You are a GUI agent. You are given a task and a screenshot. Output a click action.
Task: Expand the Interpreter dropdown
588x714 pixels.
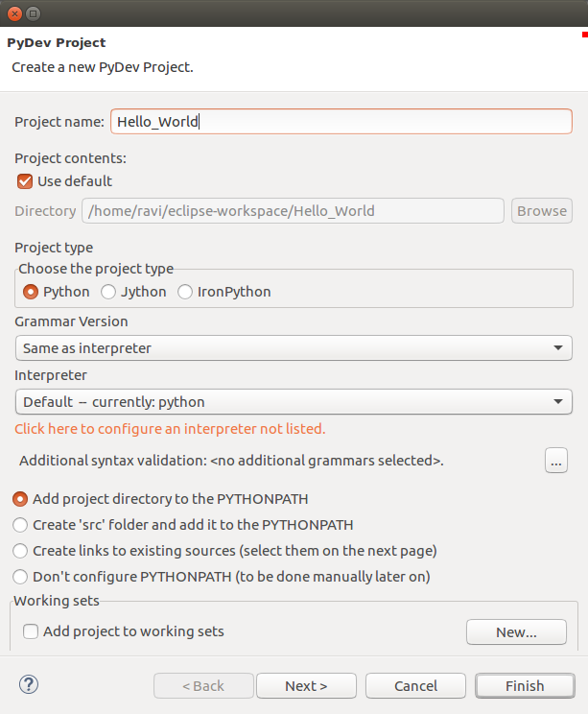point(294,402)
